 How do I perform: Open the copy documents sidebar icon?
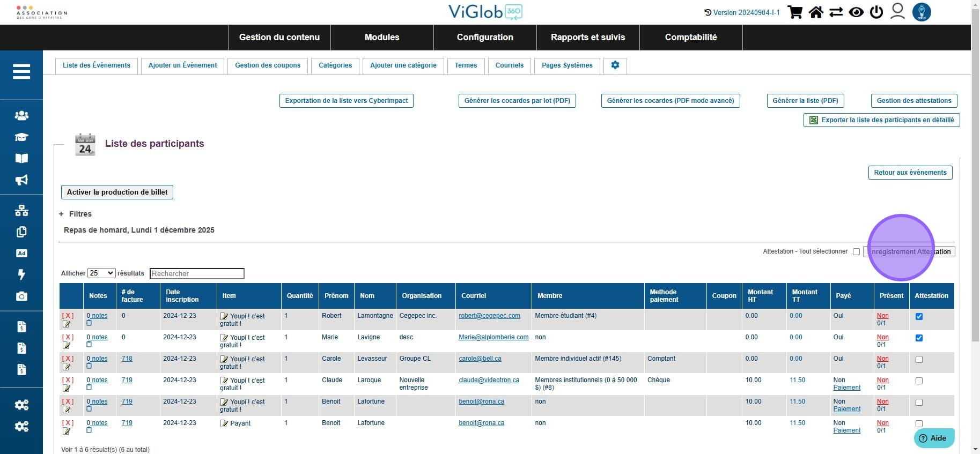(x=21, y=232)
